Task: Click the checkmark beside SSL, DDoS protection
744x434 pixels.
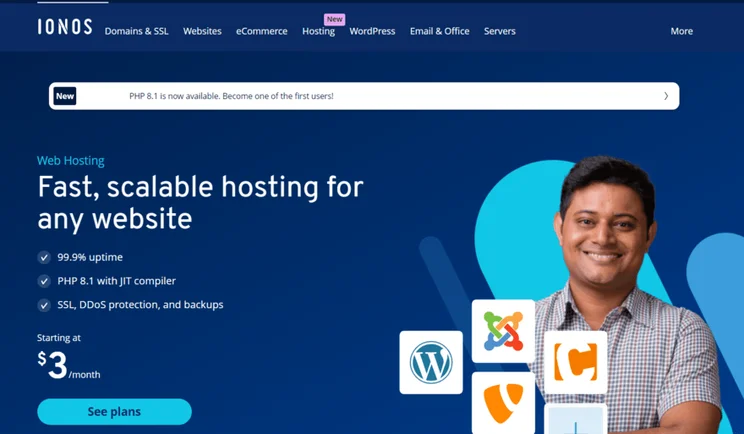Action: [x=44, y=305]
